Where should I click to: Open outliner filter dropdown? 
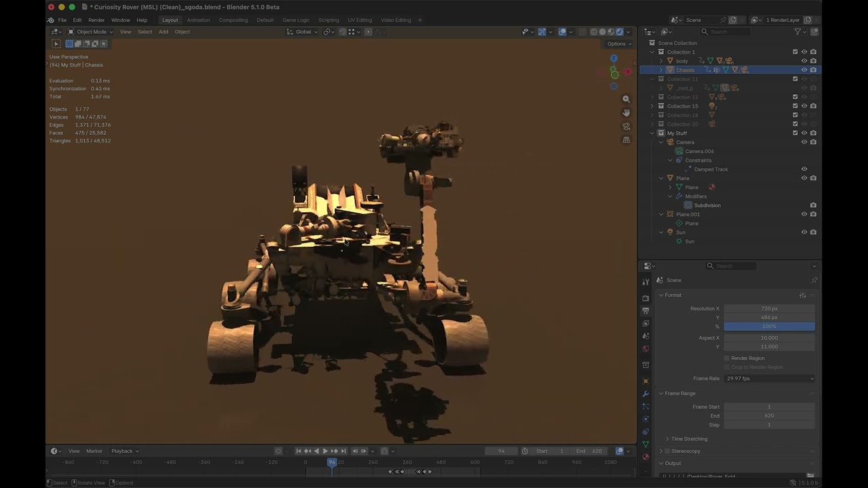(800, 32)
